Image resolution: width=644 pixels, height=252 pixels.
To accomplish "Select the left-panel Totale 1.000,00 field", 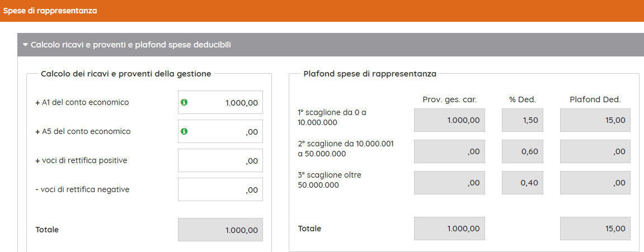I will pyautogui.click(x=220, y=230).
